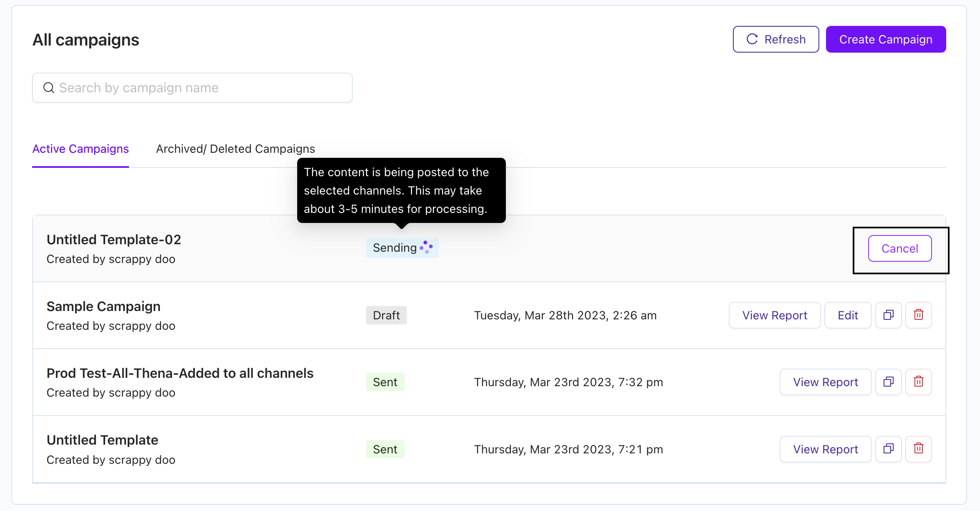Cancel the Untitled Template-02 sending
980x511 pixels.
[x=899, y=249]
